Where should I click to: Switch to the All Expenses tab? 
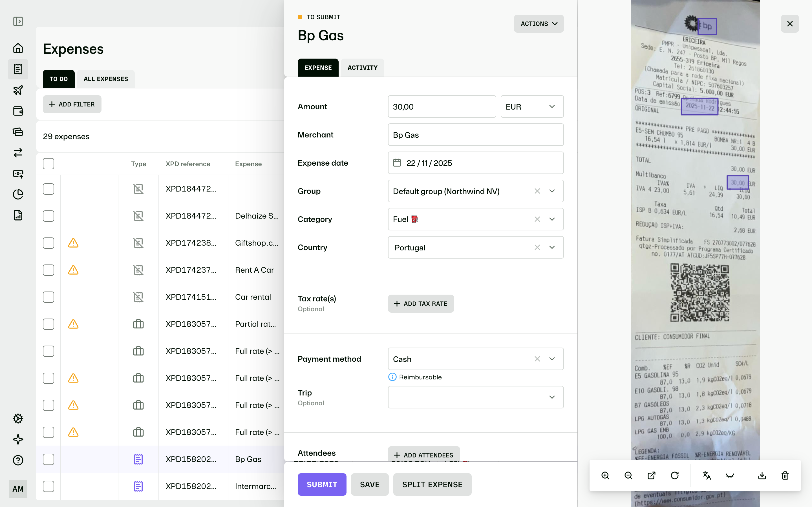click(106, 79)
